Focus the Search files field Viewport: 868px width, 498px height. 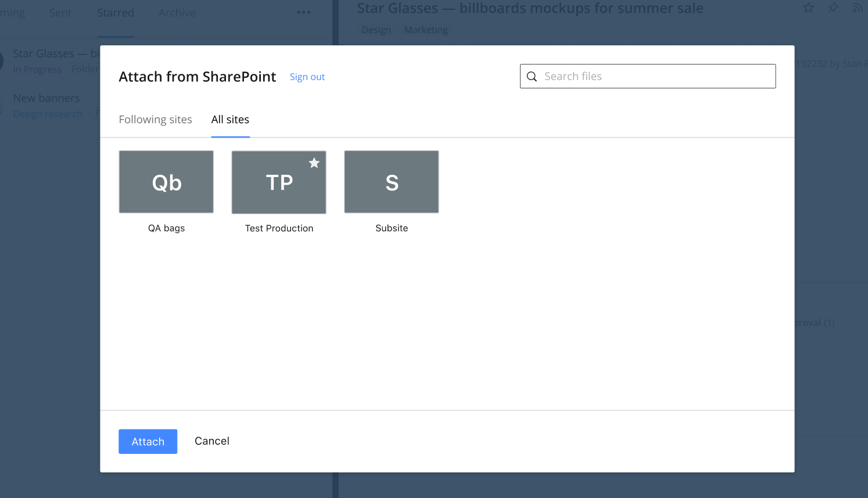pos(648,76)
